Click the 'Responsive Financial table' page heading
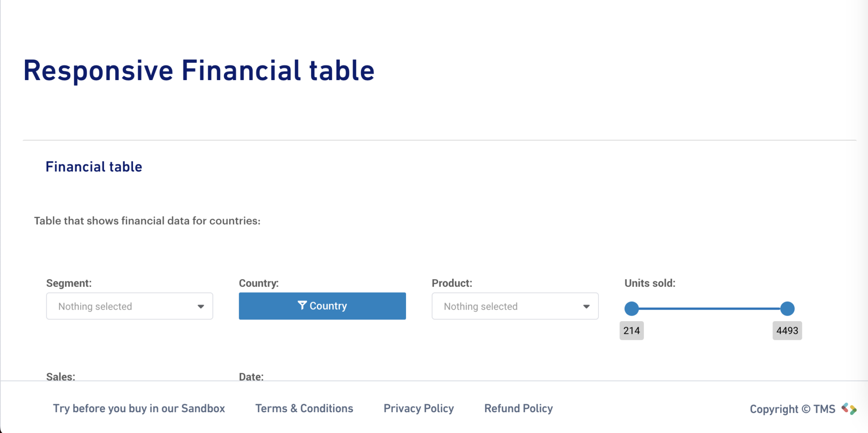This screenshot has width=868, height=433. (x=199, y=70)
